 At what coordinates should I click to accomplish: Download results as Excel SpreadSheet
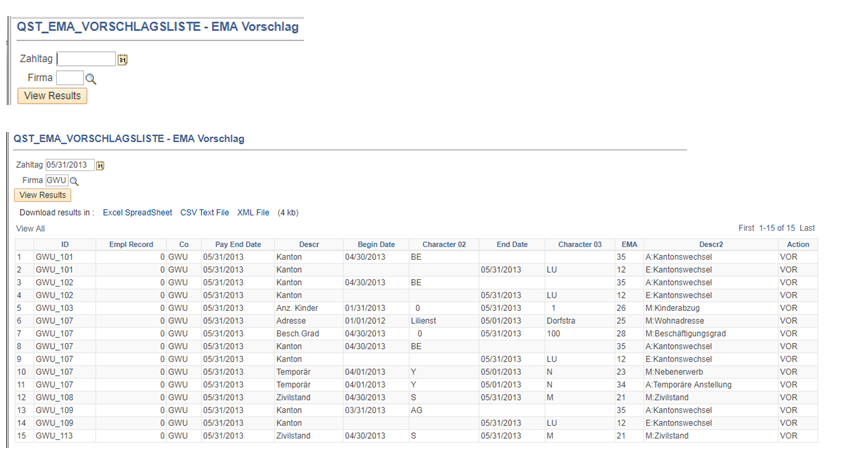click(138, 212)
